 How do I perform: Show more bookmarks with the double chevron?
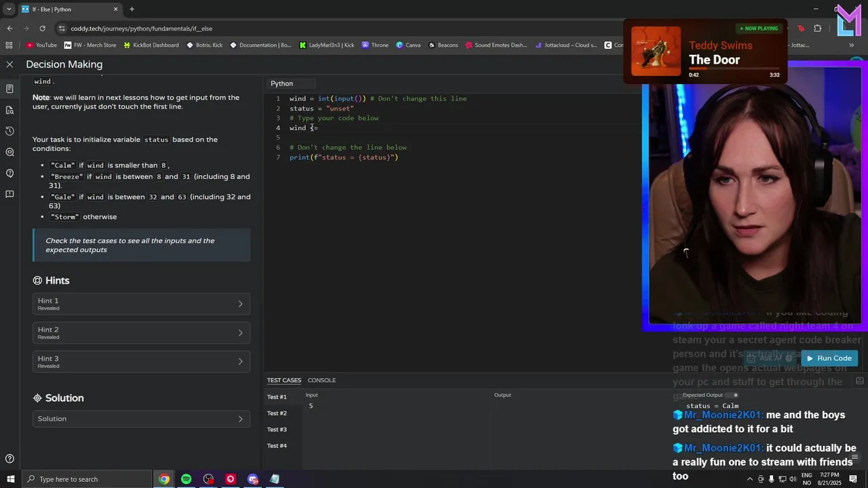pyautogui.click(x=851, y=45)
